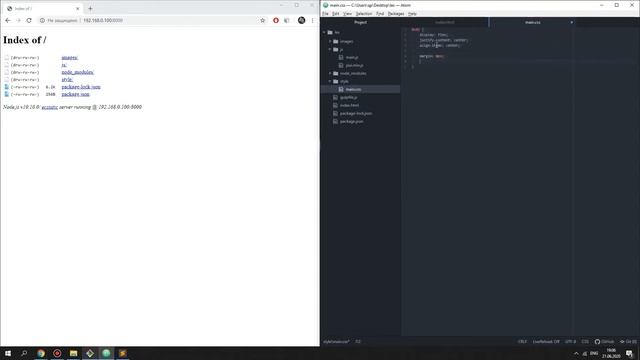Open a new Chrome tab
This screenshot has height=360, width=640.
point(90,8)
